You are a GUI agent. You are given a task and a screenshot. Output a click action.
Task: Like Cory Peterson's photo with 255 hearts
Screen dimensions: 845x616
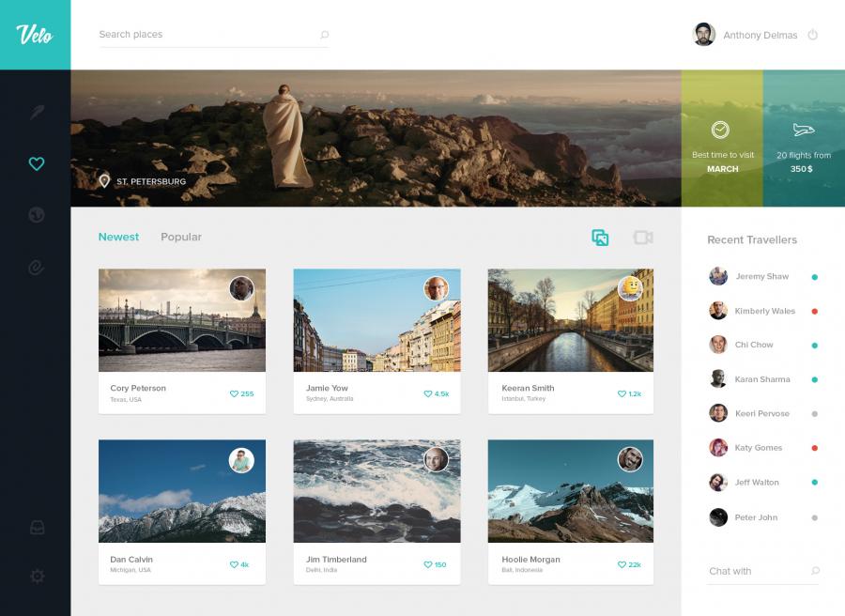(x=235, y=393)
